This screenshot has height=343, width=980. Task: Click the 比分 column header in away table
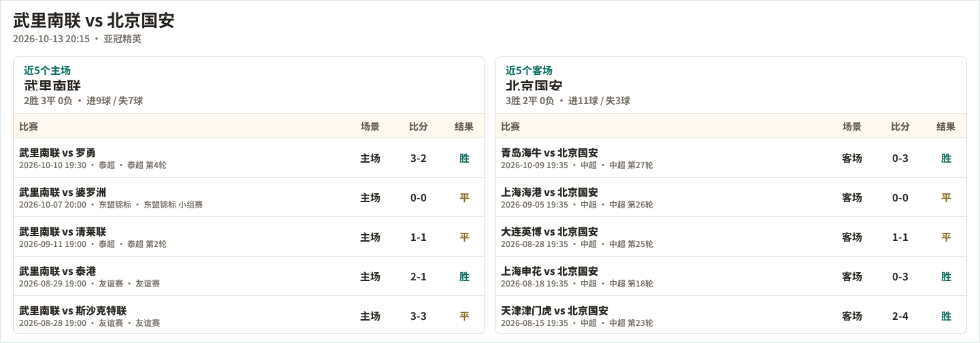tap(900, 126)
